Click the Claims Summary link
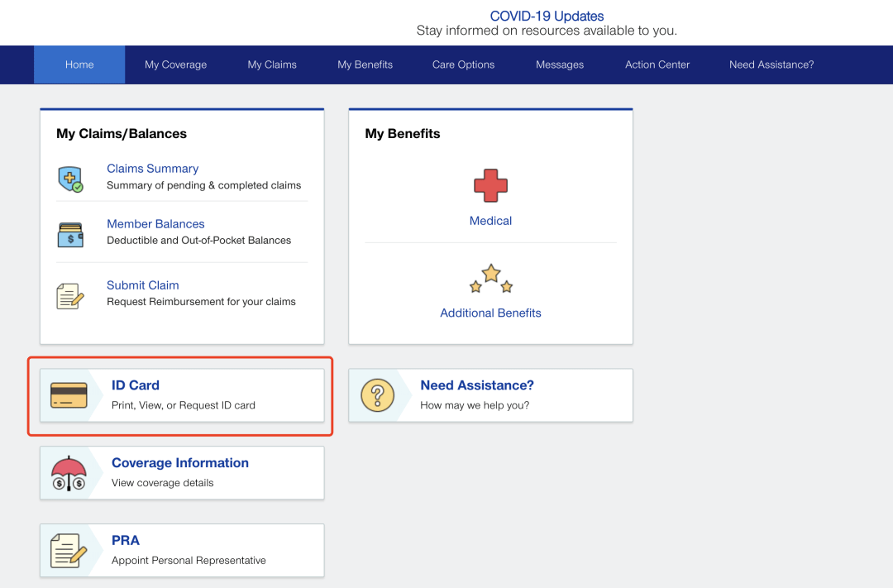Screen dimensions: 893x588 coord(153,168)
